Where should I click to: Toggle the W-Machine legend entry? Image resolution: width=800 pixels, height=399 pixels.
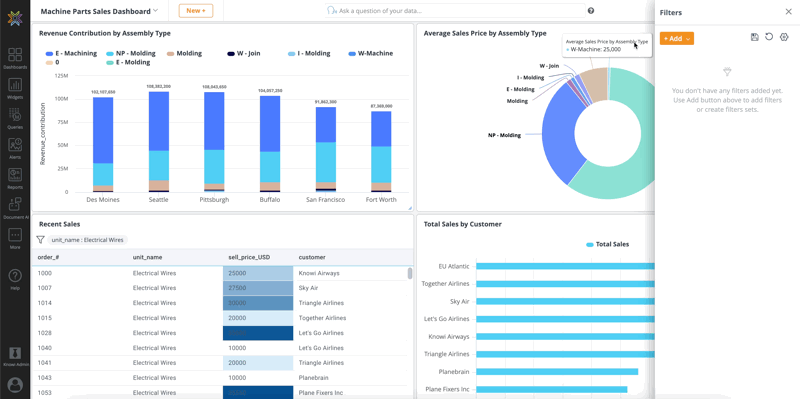pyautogui.click(x=370, y=54)
